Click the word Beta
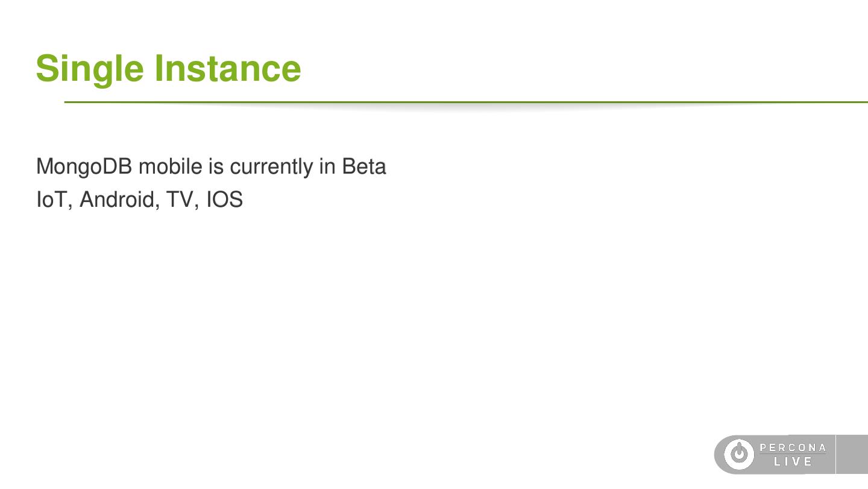 [x=364, y=167]
